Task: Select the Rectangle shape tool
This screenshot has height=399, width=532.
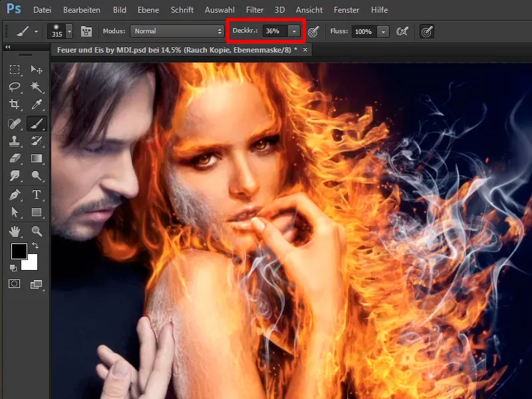Action: [x=37, y=212]
